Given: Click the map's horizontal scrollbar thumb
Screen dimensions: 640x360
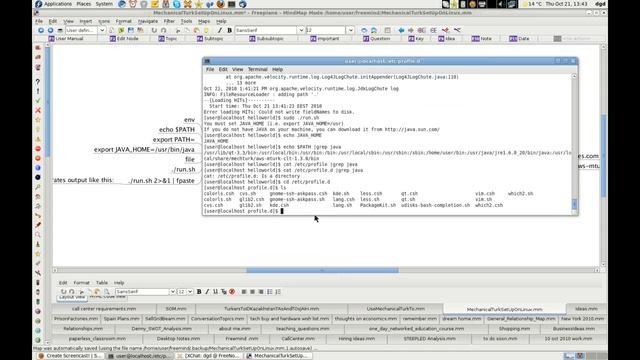Looking at the screenshot, I should pyautogui.click(x=322, y=270).
